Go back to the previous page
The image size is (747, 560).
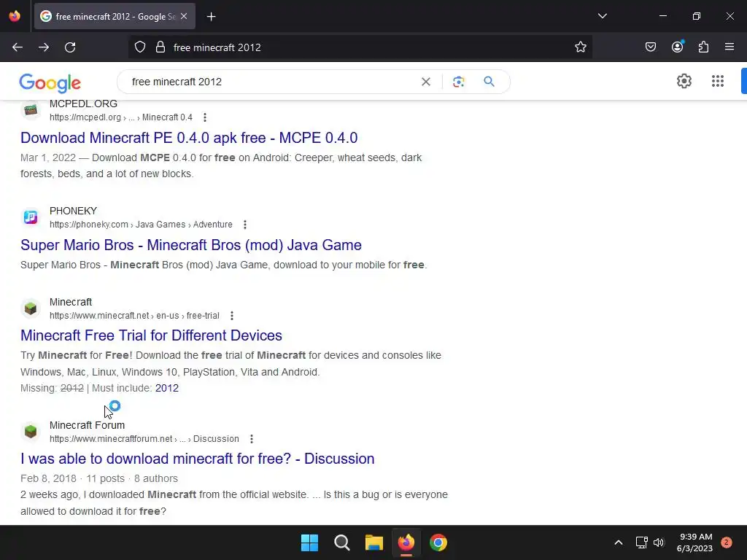pos(18,47)
